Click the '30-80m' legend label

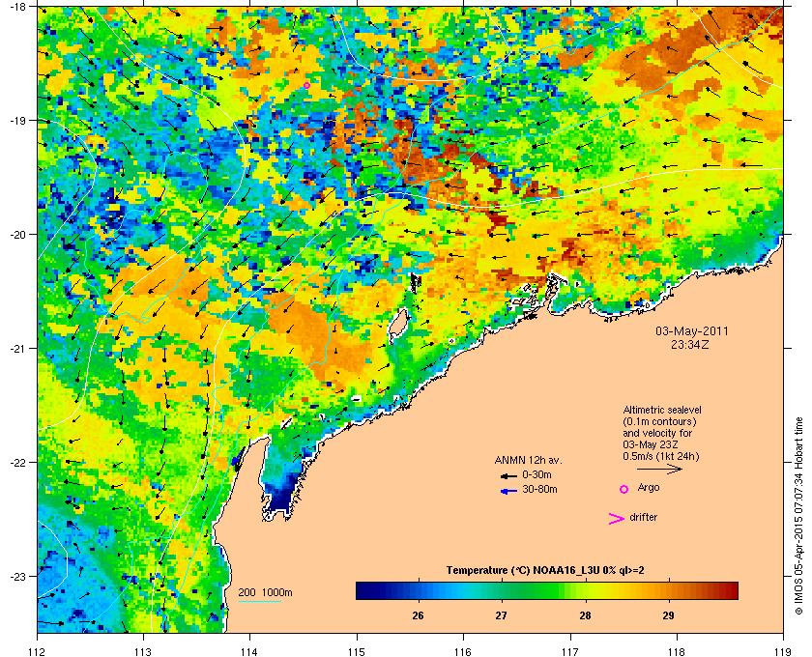(539, 489)
